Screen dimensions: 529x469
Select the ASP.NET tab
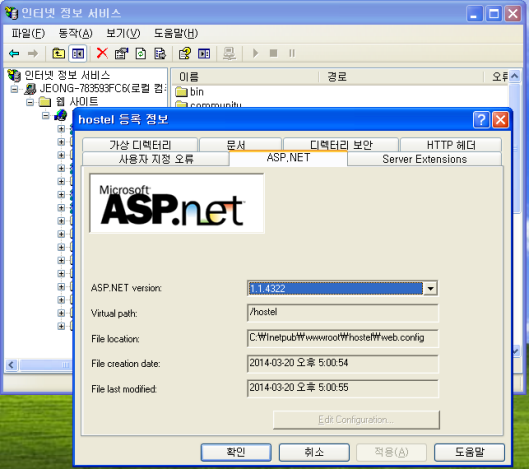coord(288,158)
